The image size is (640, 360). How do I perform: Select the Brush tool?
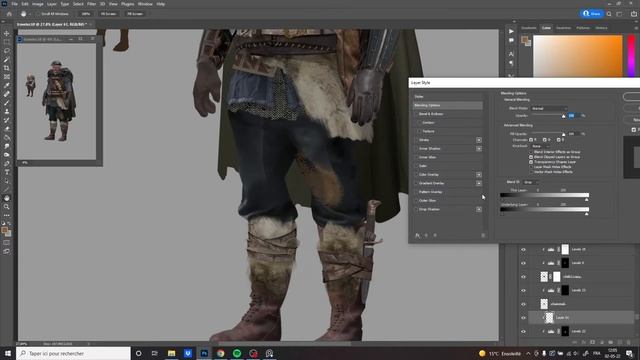(7, 103)
